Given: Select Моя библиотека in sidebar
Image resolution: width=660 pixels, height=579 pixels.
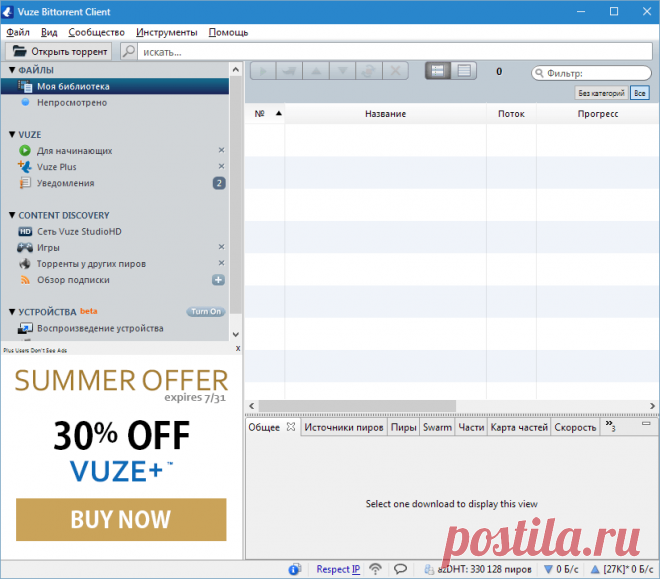Looking at the screenshot, I should pyautogui.click(x=115, y=86).
